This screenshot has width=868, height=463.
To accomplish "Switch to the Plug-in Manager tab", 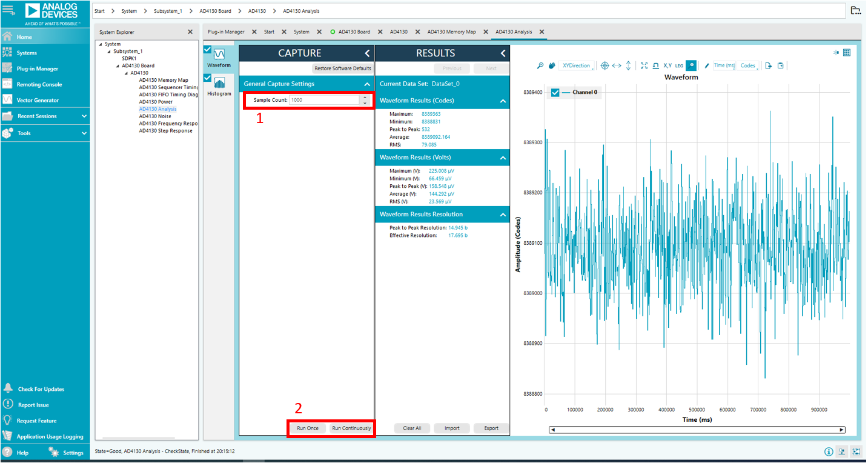I will coord(226,32).
